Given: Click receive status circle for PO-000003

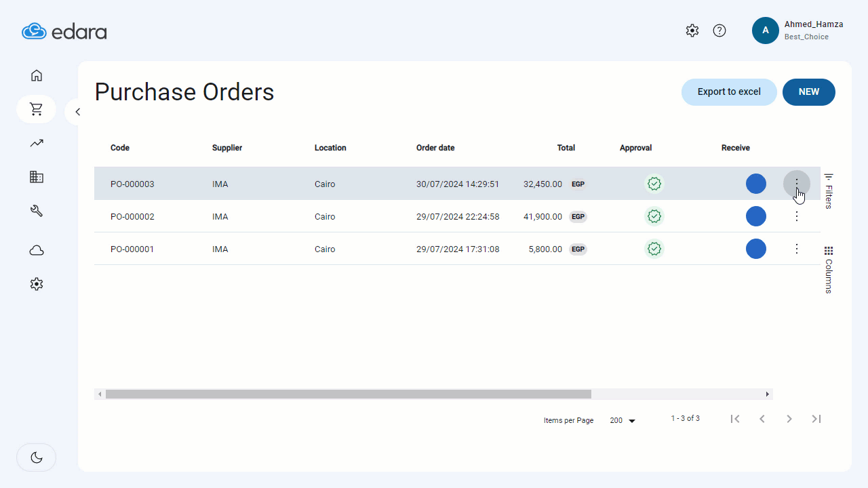Looking at the screenshot, I should (x=756, y=184).
